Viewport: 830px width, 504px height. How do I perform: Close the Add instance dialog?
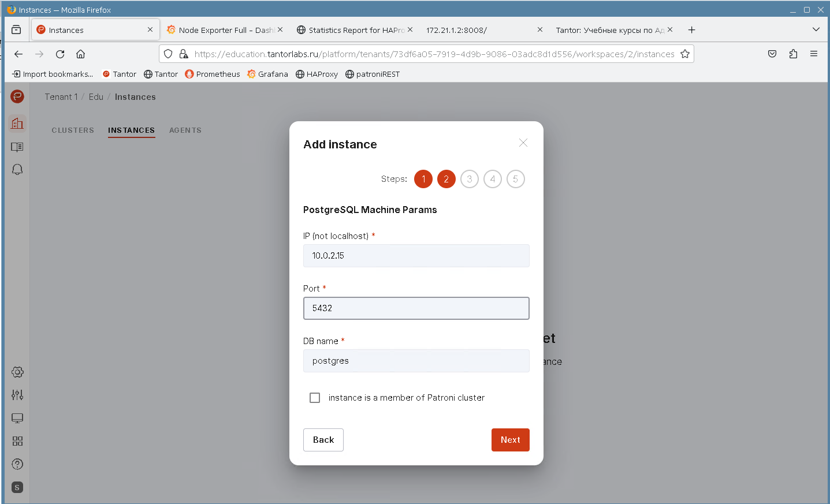tap(523, 143)
